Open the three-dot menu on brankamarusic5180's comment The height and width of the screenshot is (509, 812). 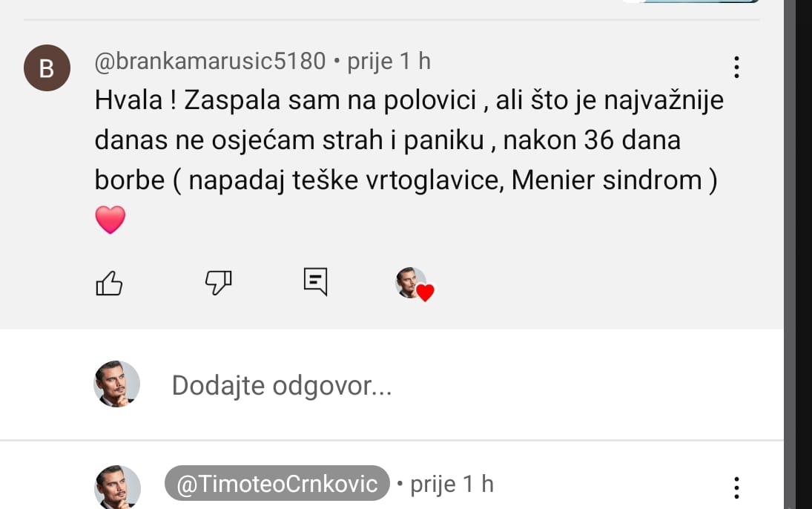(x=736, y=68)
